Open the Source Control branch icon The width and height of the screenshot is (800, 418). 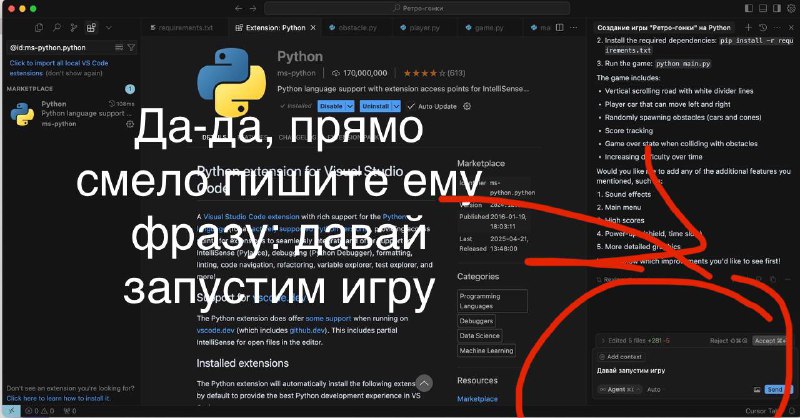click(74, 28)
